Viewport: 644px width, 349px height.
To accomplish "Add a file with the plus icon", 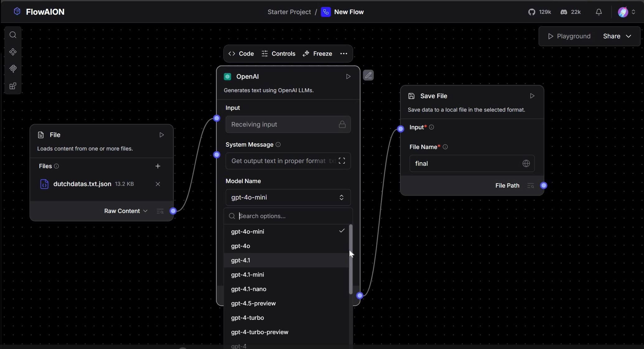I will (158, 166).
